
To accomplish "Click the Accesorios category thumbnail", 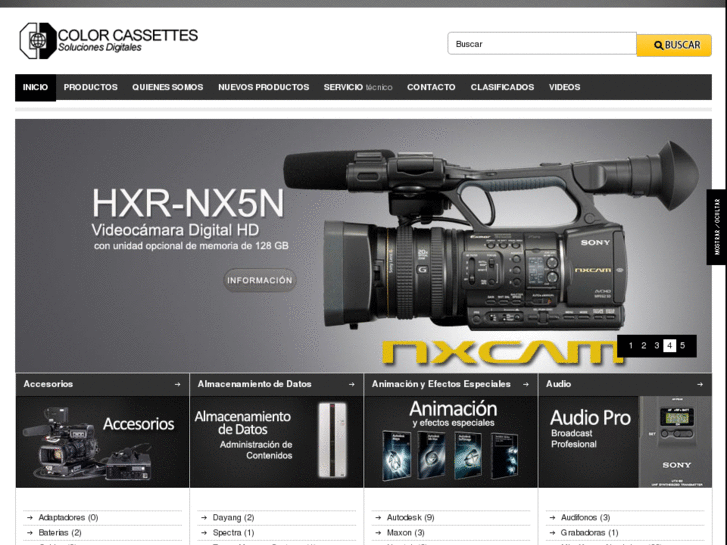I will pos(102,442).
